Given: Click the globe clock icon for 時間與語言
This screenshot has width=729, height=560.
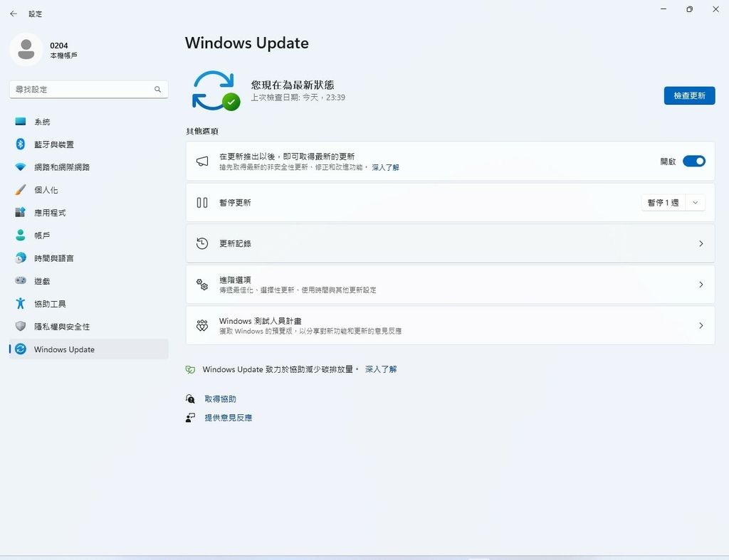Looking at the screenshot, I should (21, 258).
